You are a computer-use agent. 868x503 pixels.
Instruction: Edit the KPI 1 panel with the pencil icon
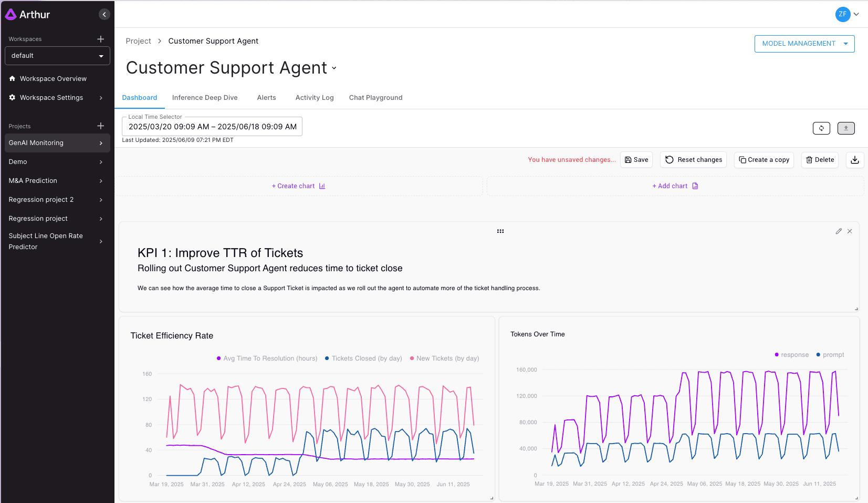pos(839,231)
